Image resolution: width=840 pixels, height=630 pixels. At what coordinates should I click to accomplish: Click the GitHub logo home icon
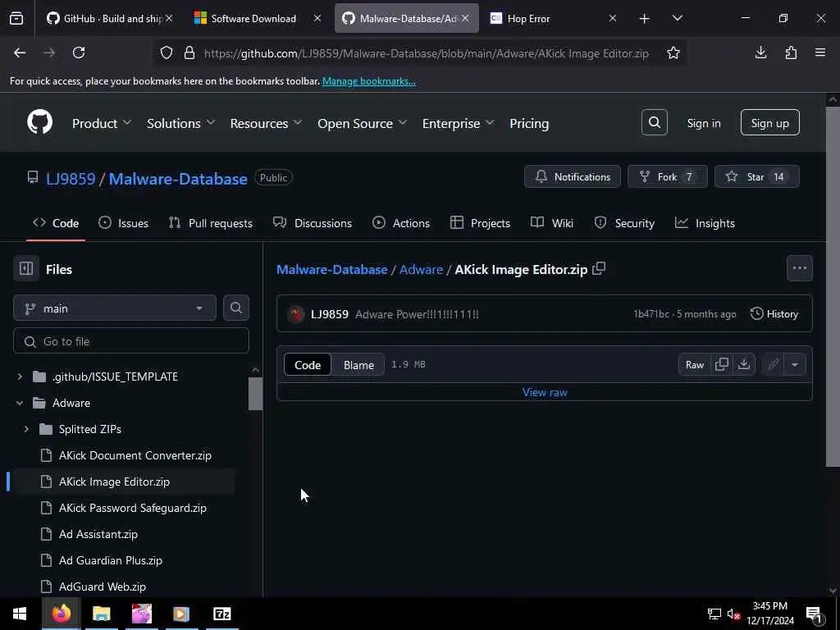tap(39, 123)
